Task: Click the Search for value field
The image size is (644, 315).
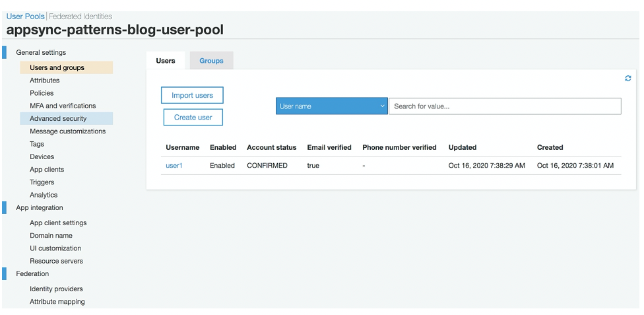Action: point(505,106)
